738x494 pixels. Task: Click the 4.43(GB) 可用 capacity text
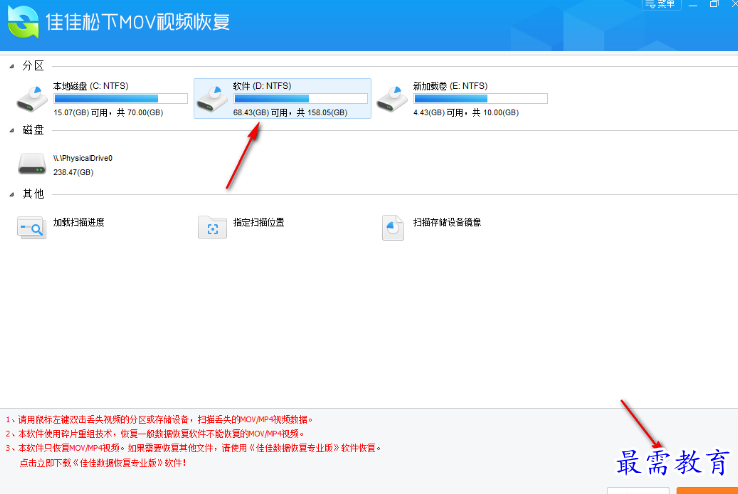coord(466,112)
